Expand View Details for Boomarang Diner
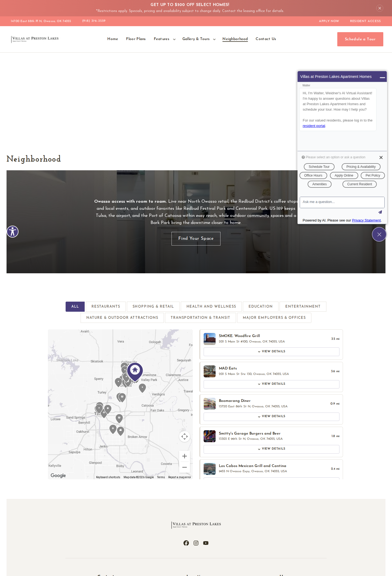 coord(271,416)
